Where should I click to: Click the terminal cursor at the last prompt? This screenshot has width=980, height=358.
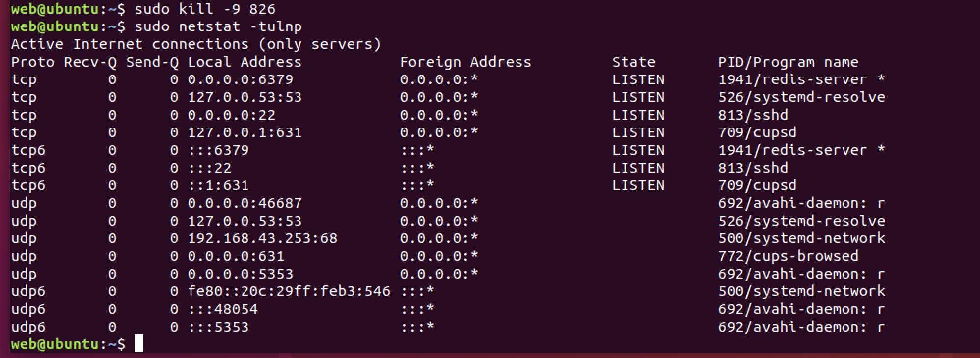pyautogui.click(x=139, y=344)
